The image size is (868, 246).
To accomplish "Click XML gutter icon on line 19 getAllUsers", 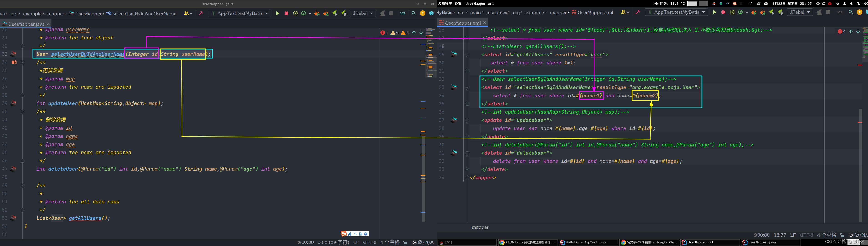I will tap(454, 54).
